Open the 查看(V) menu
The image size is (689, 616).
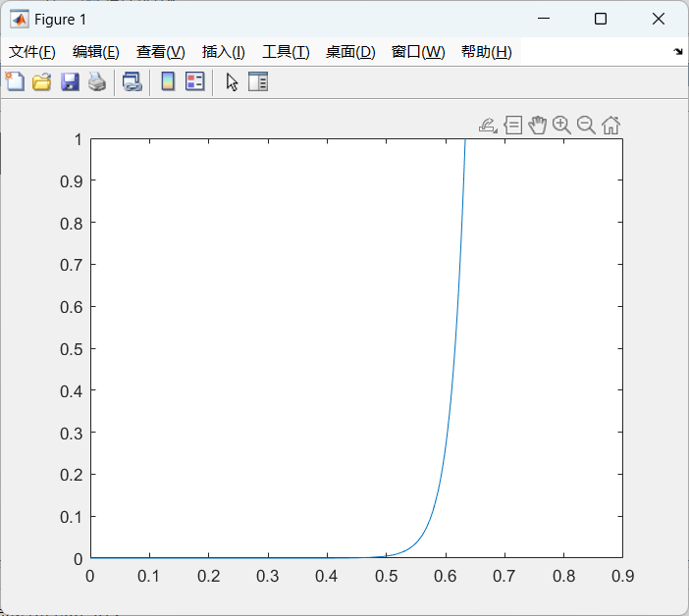pos(160,52)
